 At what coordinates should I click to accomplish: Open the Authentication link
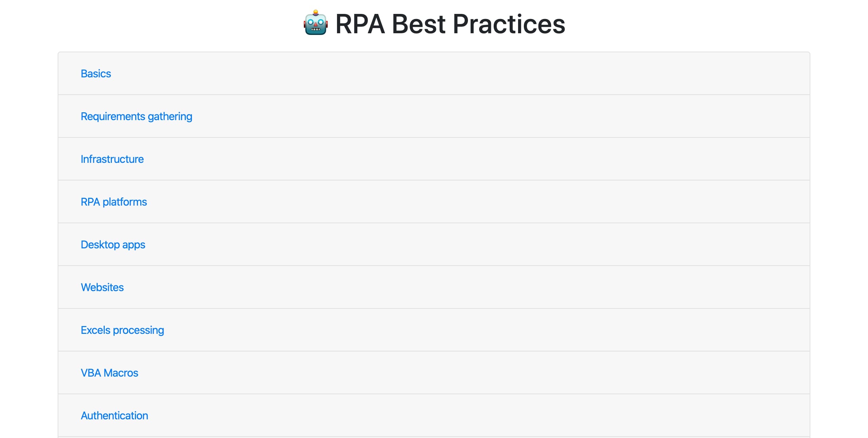pos(114,416)
